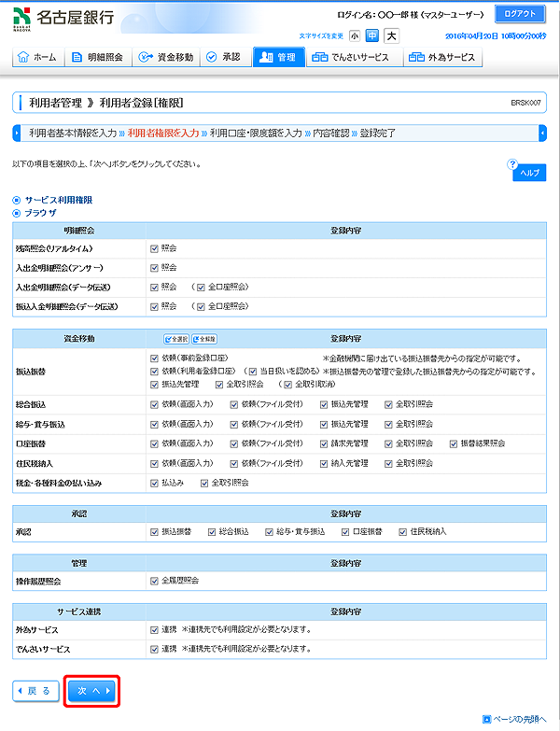Toggle 依頼(画面入力) for 給与・賞与振込
560x731 pixels.
pyautogui.click(x=154, y=424)
